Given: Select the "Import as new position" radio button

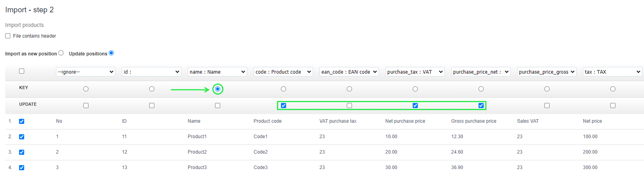Looking at the screenshot, I should [61, 53].
